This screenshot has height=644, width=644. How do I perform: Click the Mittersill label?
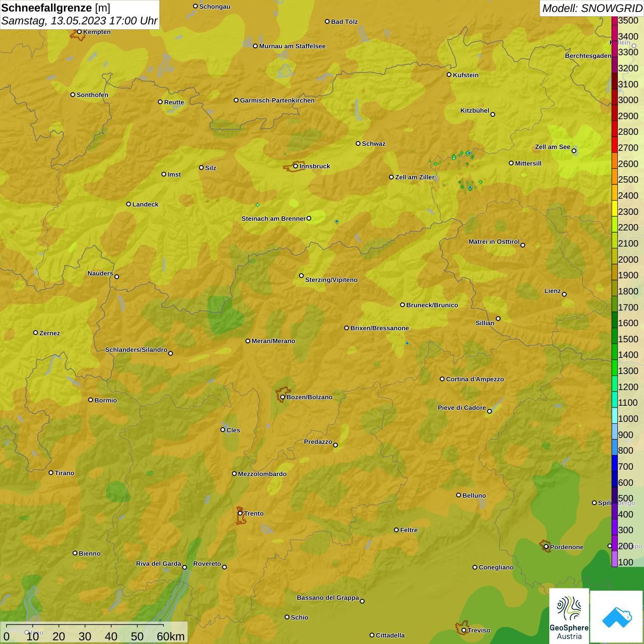(x=528, y=163)
